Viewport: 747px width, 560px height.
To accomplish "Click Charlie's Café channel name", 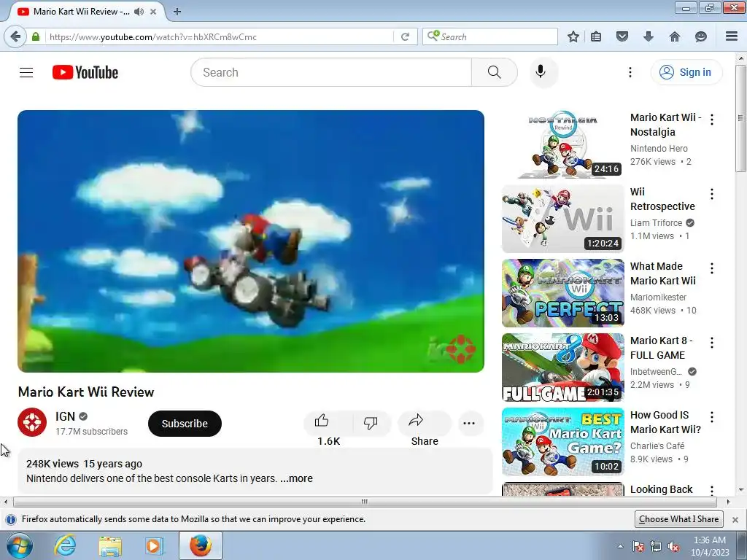I will point(657,446).
